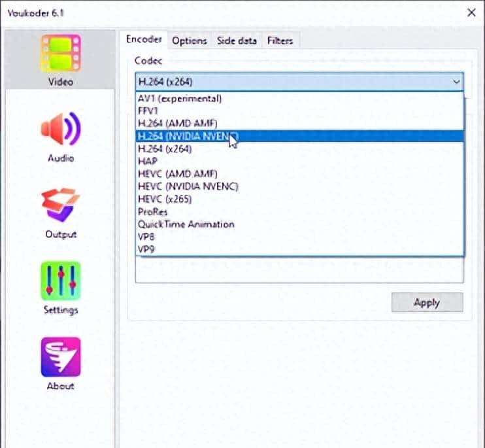The image size is (485, 448).
Task: Collapse the Codec dropdown showing H.264 (x264)
Action: click(299, 82)
